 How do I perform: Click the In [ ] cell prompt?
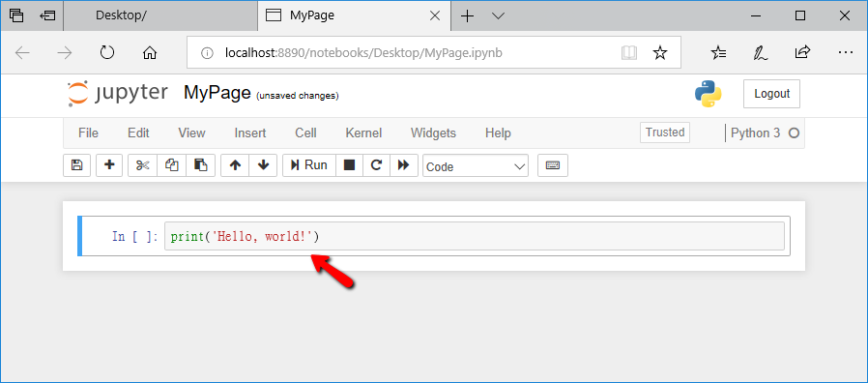[x=135, y=237]
